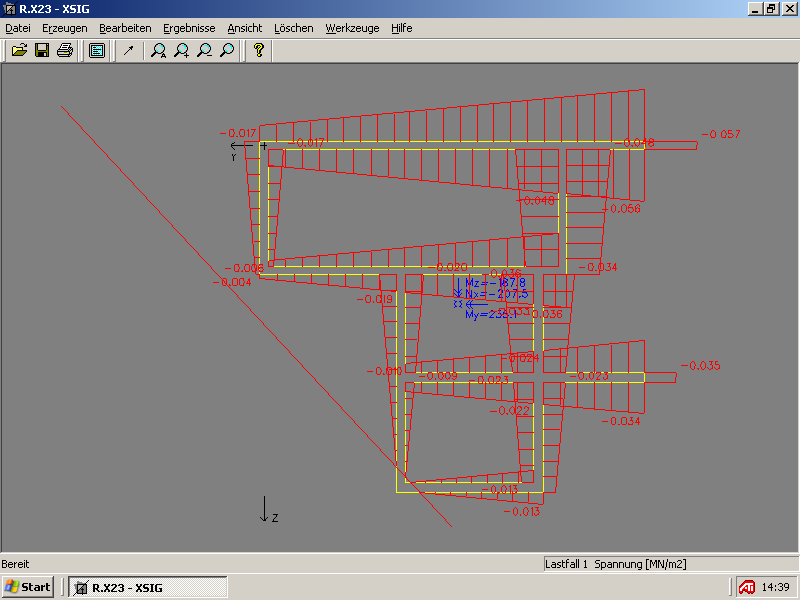The image size is (800, 600).
Task: Minimize the XSIG window
Action: (756, 9)
